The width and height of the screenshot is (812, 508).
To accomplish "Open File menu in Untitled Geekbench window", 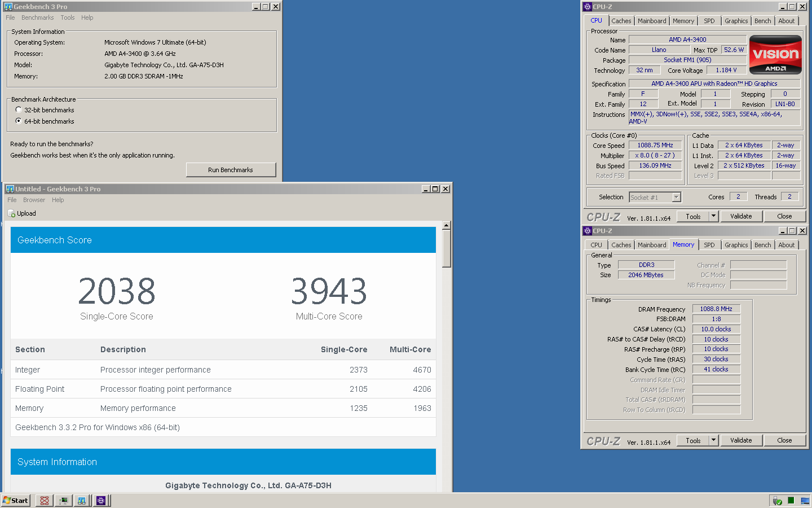I will click(12, 200).
